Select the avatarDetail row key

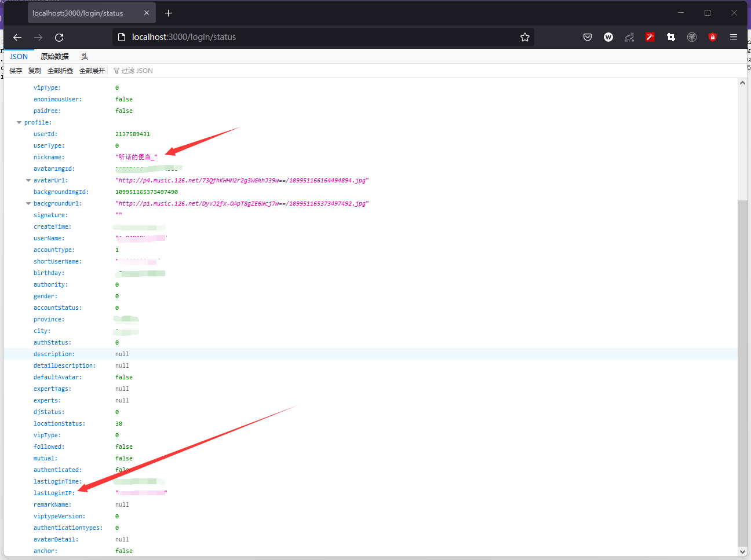pos(56,540)
